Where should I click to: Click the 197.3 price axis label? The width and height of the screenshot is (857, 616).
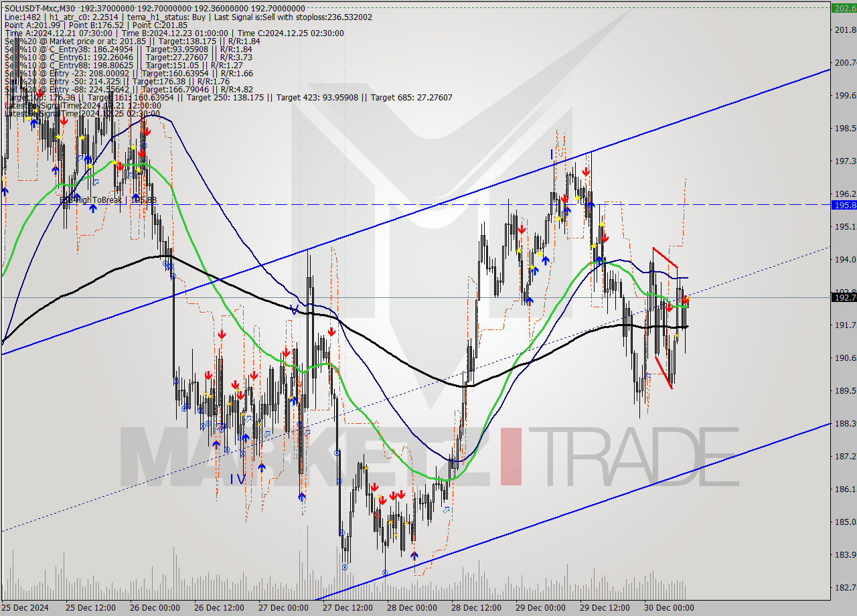pos(846,161)
